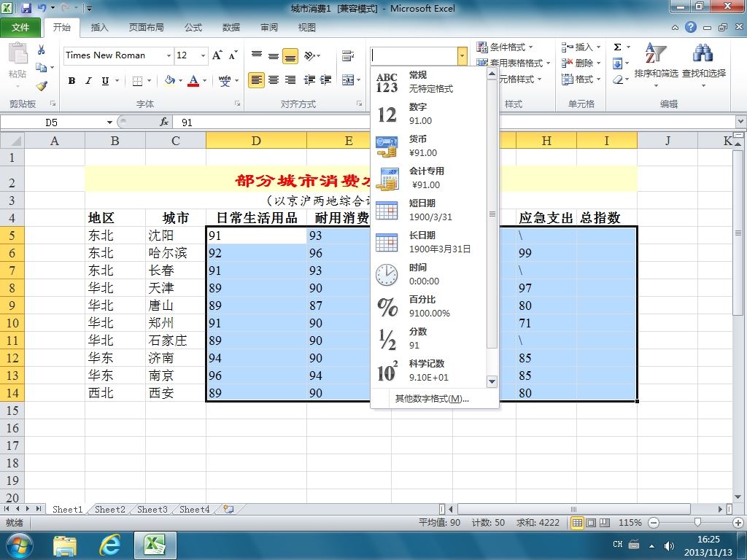Click the phonetic guide wén icon
The image size is (747, 560).
click(225, 80)
